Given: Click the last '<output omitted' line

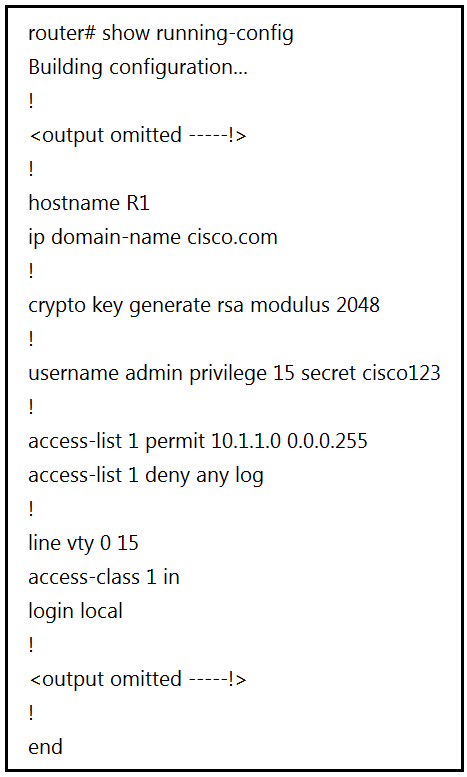Looking at the screenshot, I should [137, 679].
